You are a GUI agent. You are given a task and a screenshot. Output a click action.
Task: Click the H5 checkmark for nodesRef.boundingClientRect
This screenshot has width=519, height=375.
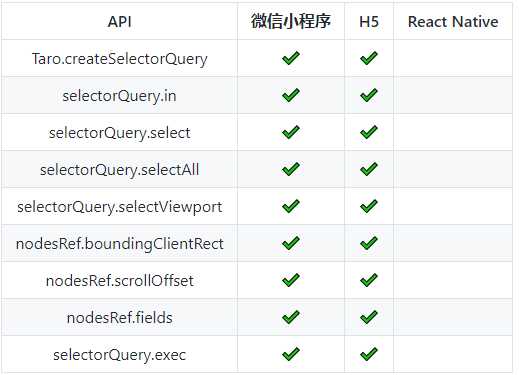pyautogui.click(x=369, y=243)
